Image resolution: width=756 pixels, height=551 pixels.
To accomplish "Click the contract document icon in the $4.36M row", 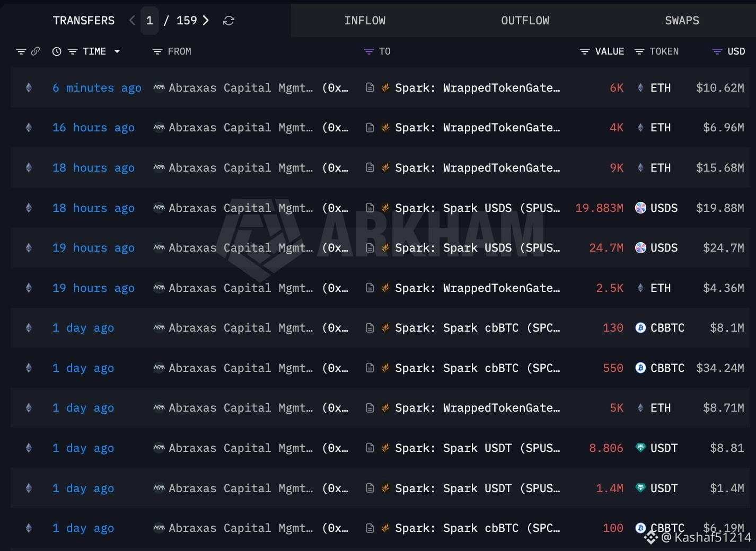I will [x=370, y=288].
